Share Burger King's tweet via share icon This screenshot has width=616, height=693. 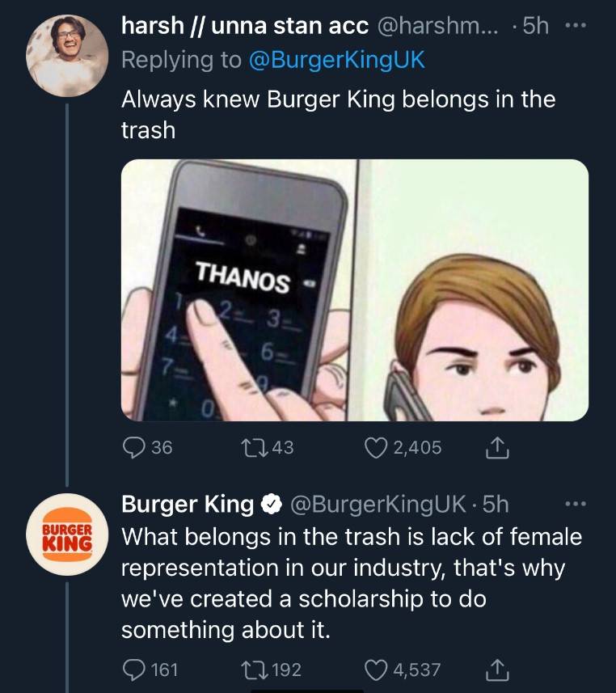click(x=497, y=670)
